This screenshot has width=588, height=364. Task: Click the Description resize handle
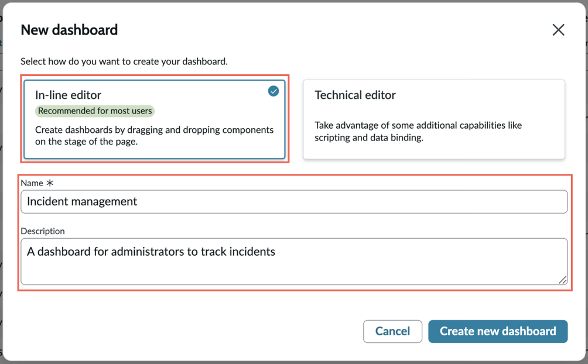tap(562, 280)
